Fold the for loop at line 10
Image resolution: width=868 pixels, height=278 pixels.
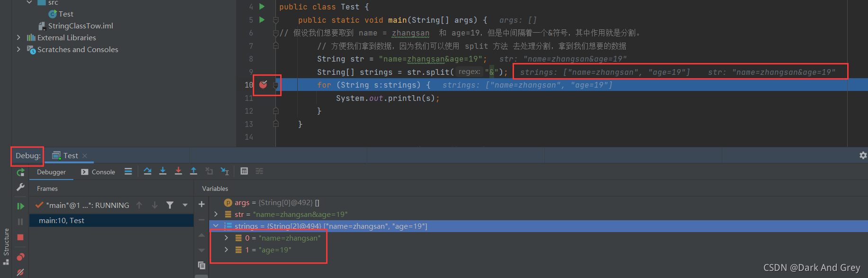pos(275,85)
